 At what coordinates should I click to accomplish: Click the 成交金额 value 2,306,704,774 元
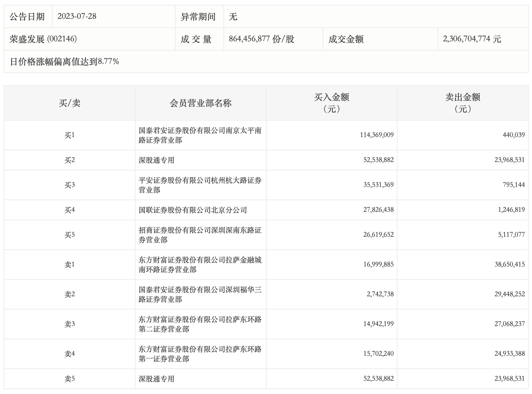(472, 39)
